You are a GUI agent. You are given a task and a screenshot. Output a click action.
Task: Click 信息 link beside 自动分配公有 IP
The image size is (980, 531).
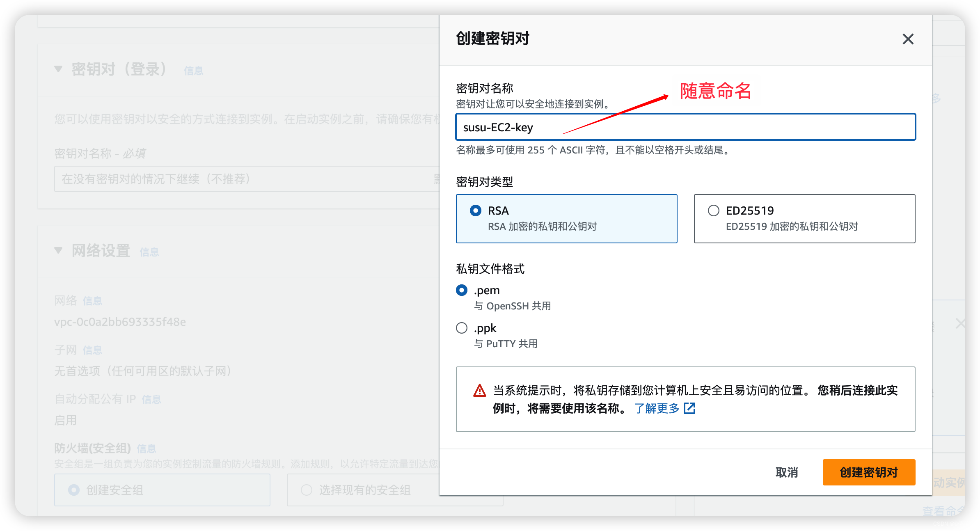pyautogui.click(x=151, y=399)
